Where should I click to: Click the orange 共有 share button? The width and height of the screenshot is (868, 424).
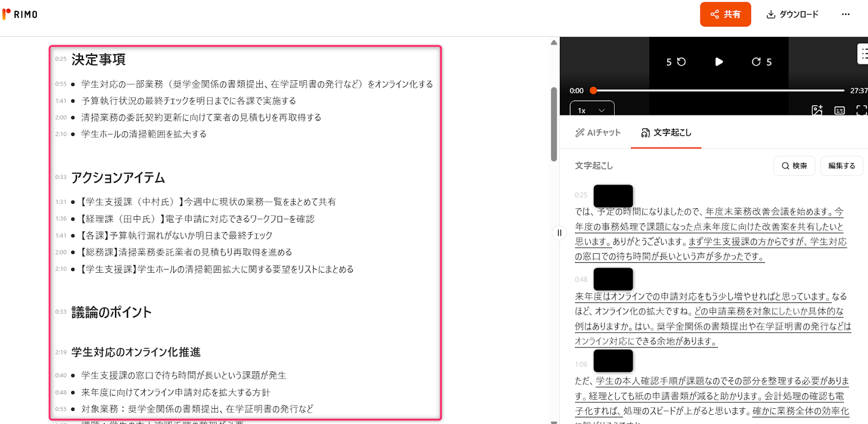pos(725,14)
